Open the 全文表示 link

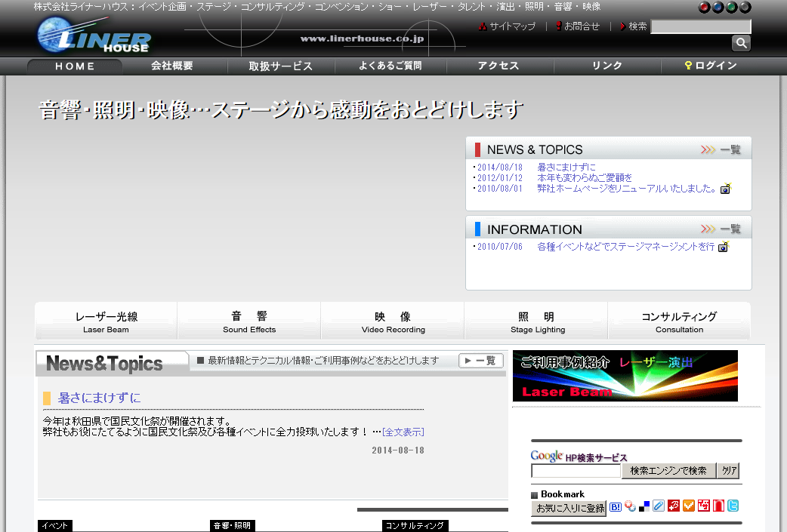[x=403, y=432]
